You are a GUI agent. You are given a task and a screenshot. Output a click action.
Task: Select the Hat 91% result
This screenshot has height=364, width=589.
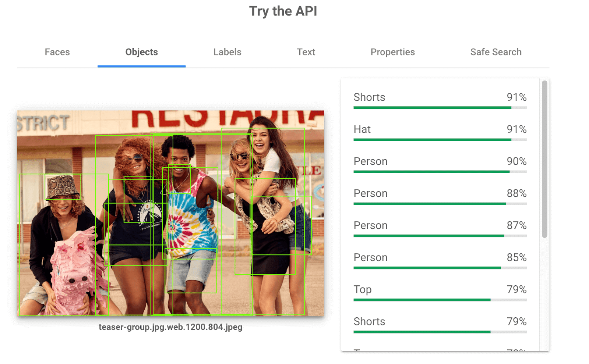[x=440, y=132]
